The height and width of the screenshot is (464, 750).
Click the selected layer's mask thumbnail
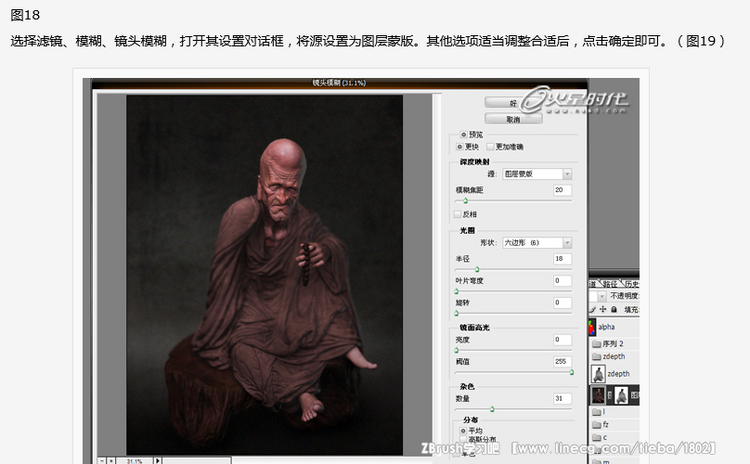pos(621,395)
